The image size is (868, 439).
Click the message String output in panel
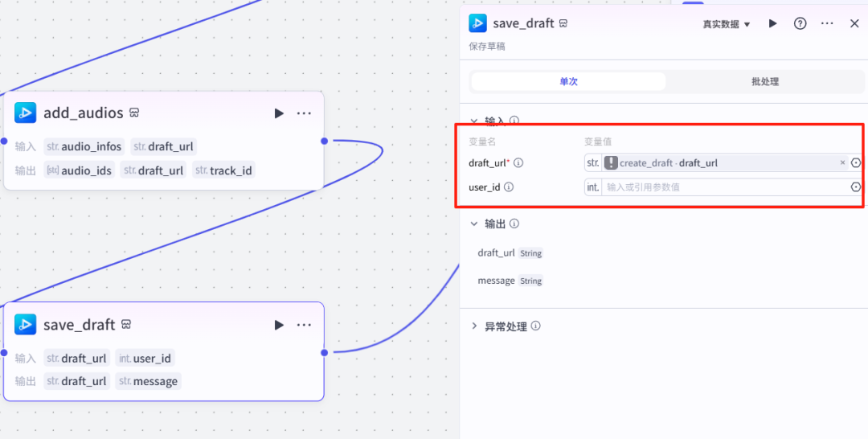510,281
